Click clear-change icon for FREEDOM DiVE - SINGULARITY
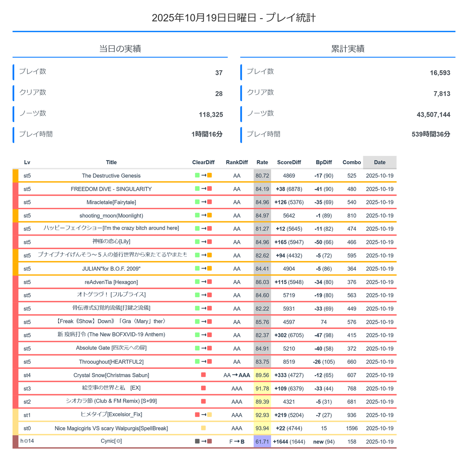Viewport: 468px width, 476px height. (x=204, y=189)
